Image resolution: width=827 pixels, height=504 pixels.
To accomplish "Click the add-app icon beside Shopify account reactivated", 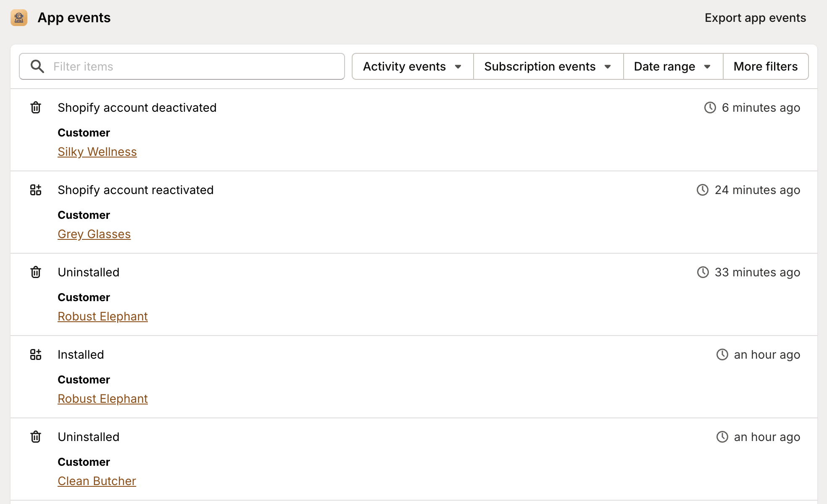I will [36, 190].
